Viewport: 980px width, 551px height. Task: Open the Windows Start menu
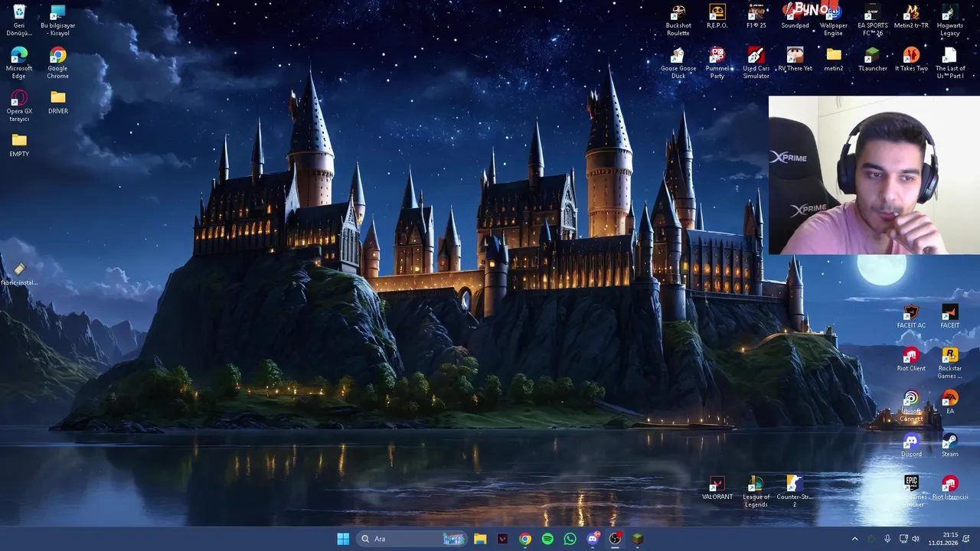pyautogui.click(x=343, y=539)
